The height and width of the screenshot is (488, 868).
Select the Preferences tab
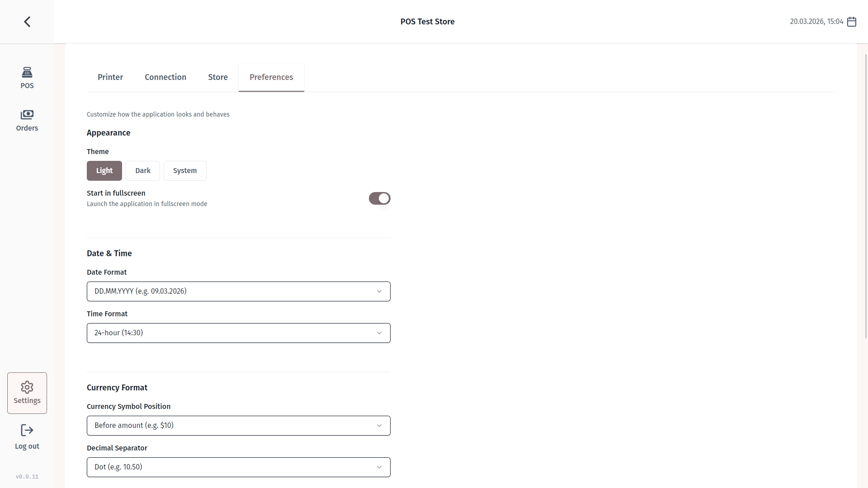(x=271, y=77)
